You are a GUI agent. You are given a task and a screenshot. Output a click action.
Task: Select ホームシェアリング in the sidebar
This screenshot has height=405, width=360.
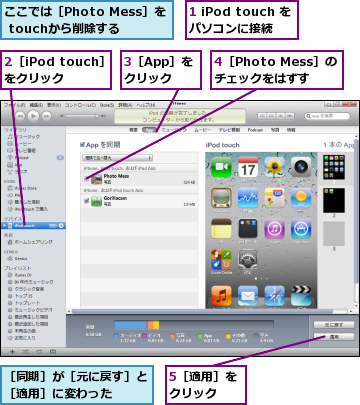[30, 242]
